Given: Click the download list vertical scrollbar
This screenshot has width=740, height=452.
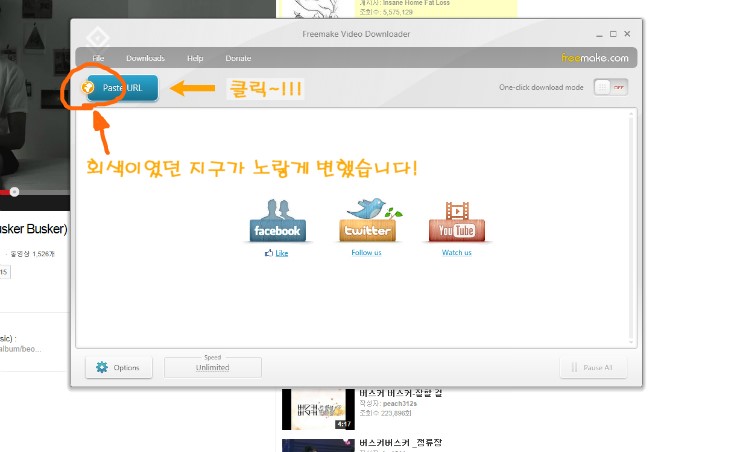Looking at the screenshot, I should point(631,228).
